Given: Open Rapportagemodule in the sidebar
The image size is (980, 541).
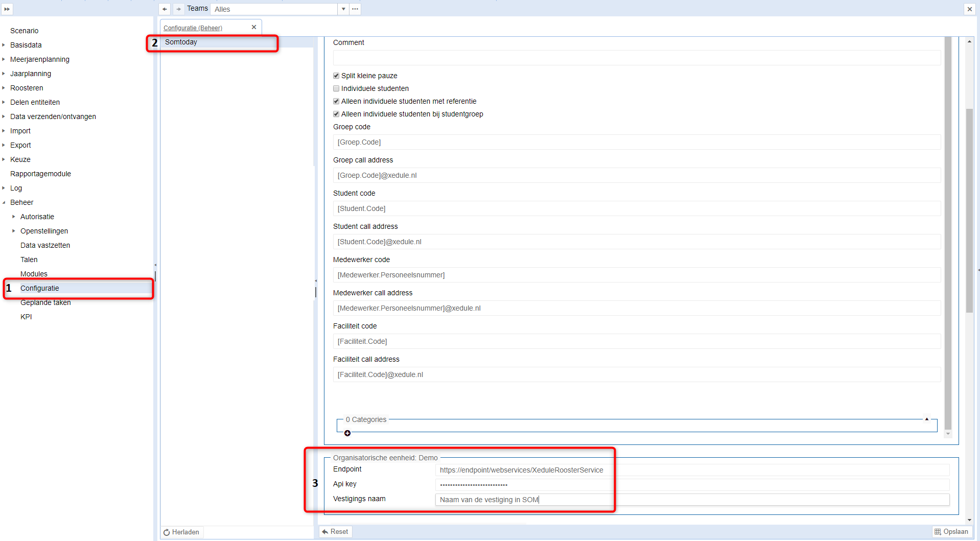Looking at the screenshot, I should [x=40, y=174].
